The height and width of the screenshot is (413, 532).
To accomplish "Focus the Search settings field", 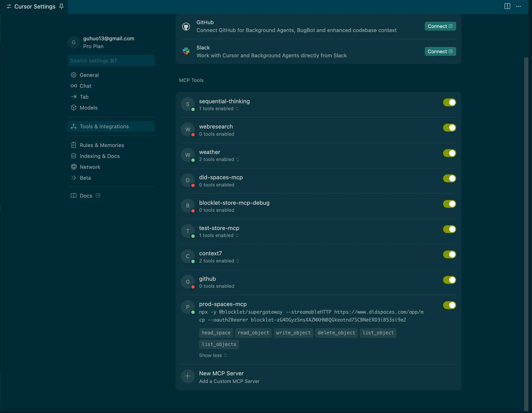I will (x=111, y=61).
